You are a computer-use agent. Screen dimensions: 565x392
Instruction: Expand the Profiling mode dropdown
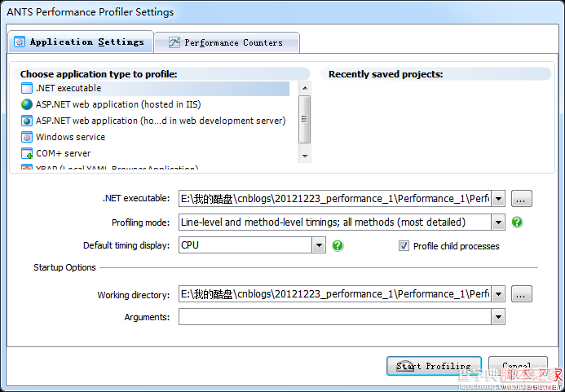pyautogui.click(x=498, y=222)
